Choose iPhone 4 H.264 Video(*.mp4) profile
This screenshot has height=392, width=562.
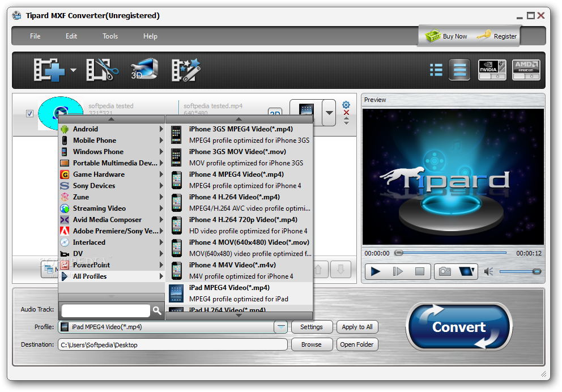click(x=240, y=202)
